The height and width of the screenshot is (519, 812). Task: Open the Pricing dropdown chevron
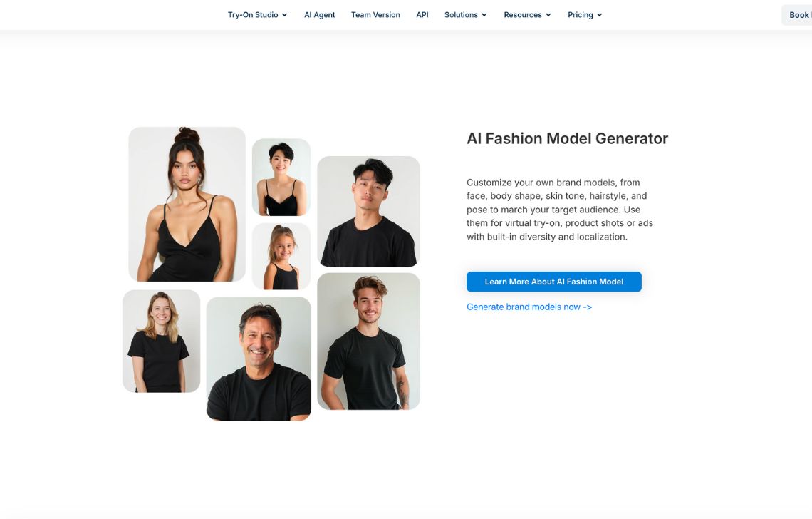[x=600, y=15]
